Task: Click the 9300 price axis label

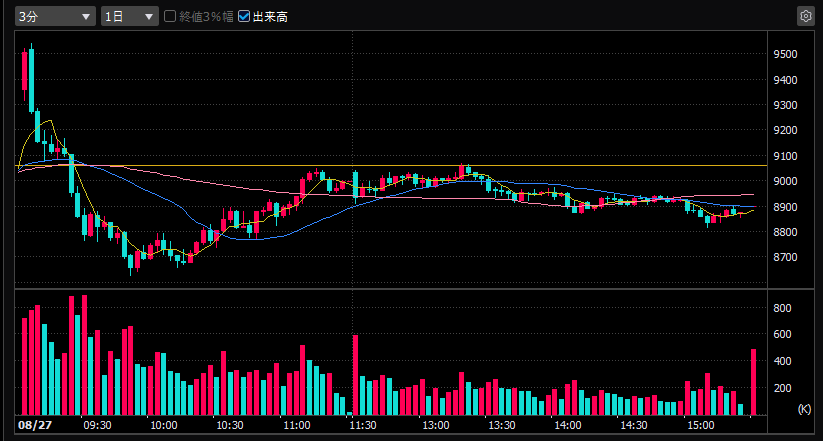Action: pos(785,105)
